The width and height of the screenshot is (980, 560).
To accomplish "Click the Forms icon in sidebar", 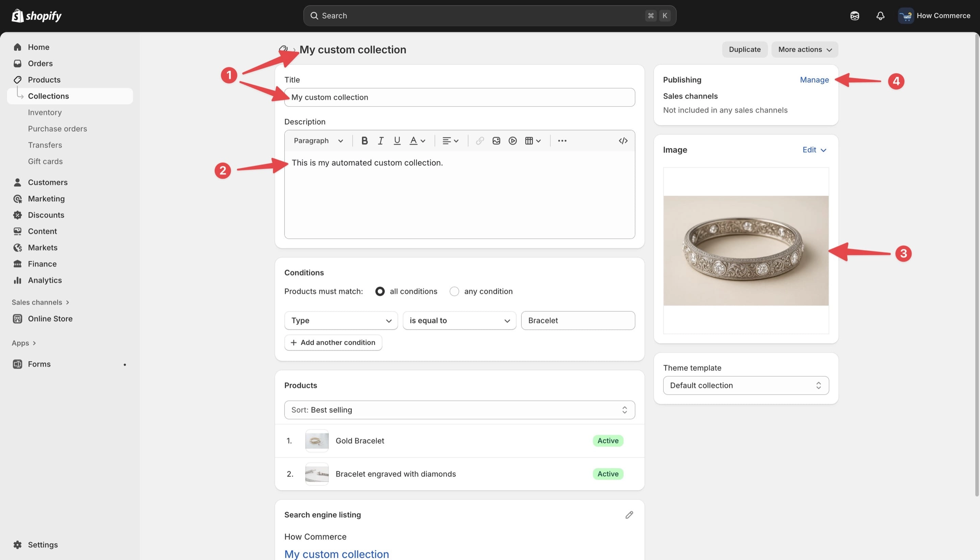I will tap(17, 364).
